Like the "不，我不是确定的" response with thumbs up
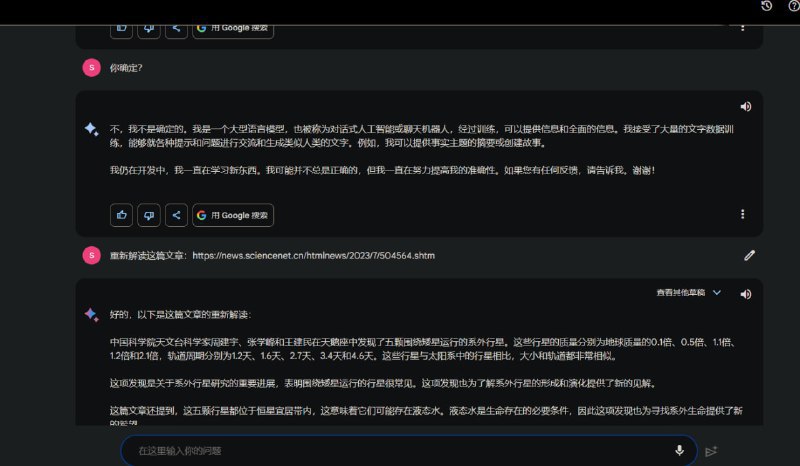Screen dimensions: 800x466 tap(122, 214)
